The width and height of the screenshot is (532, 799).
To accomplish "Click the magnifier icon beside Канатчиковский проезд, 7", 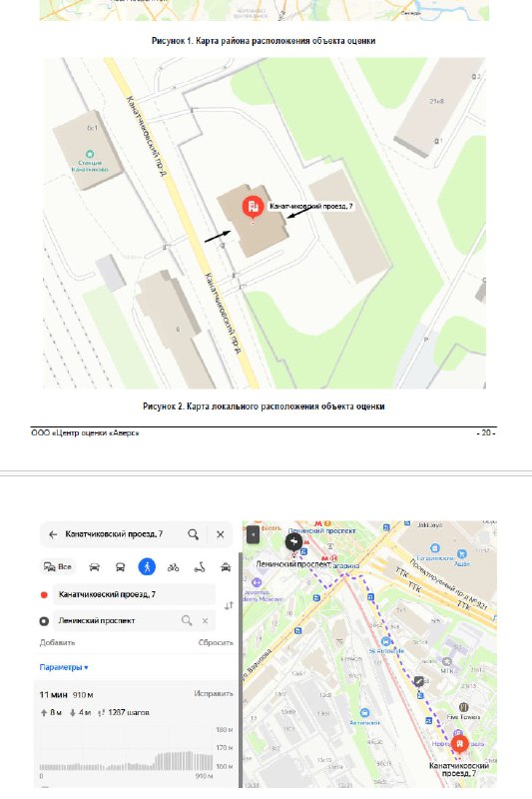I will click(x=193, y=534).
